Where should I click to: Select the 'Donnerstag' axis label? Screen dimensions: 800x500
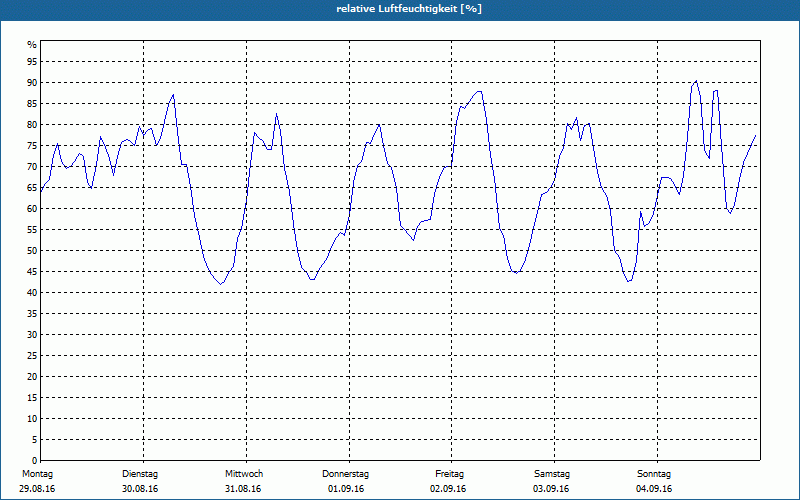click(x=345, y=474)
